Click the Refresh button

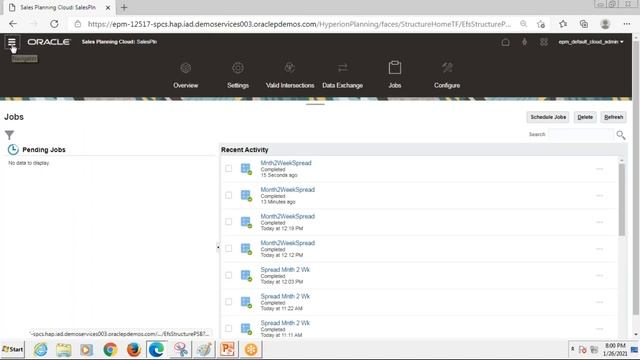point(613,117)
